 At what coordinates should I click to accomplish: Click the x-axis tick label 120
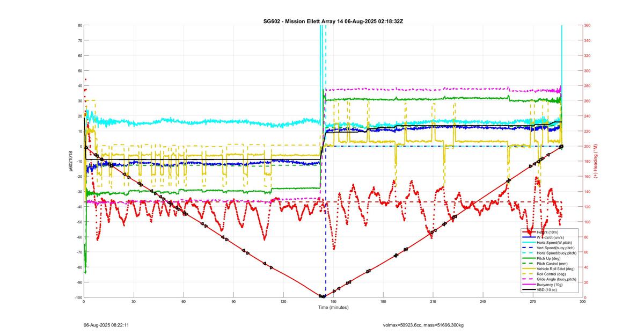(x=283, y=301)
